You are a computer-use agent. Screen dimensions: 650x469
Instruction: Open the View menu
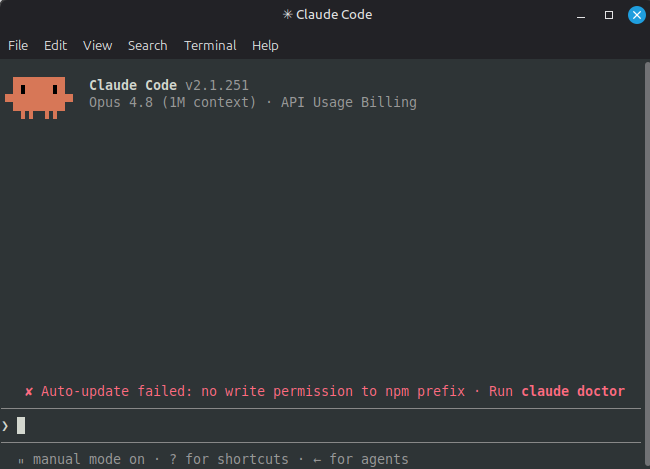[97, 46]
